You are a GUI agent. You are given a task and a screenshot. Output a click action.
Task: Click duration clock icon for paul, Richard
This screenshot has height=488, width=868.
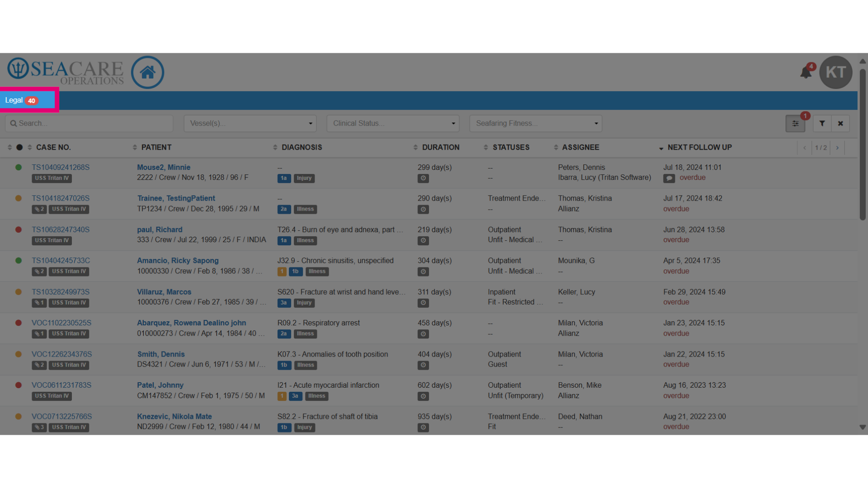point(423,241)
